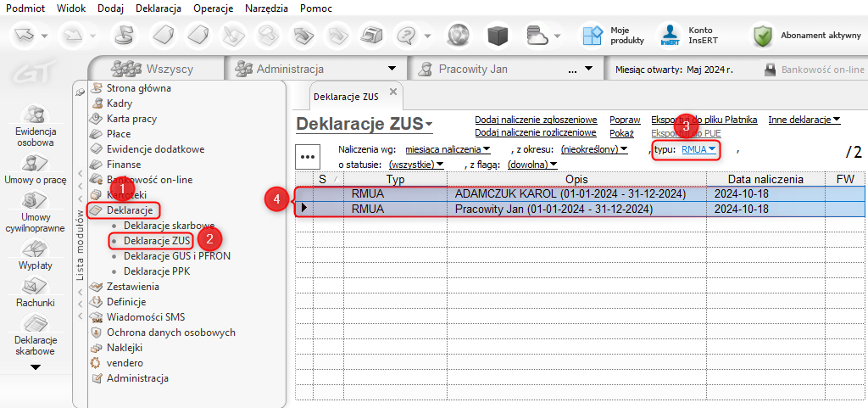Open Inne deklaracje dropdown

(x=804, y=120)
